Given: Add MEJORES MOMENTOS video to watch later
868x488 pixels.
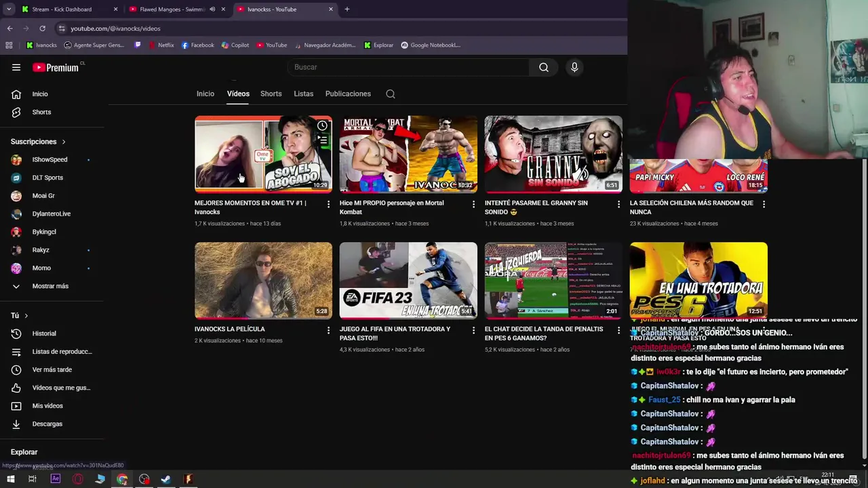Looking at the screenshot, I should (x=322, y=125).
